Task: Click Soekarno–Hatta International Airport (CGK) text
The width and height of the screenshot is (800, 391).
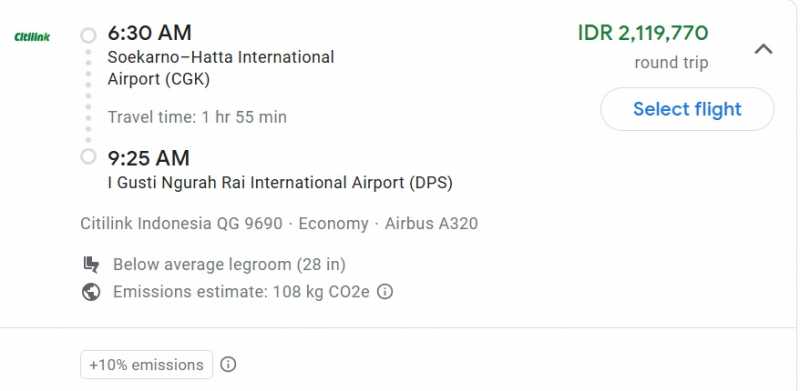Action: click(x=221, y=68)
